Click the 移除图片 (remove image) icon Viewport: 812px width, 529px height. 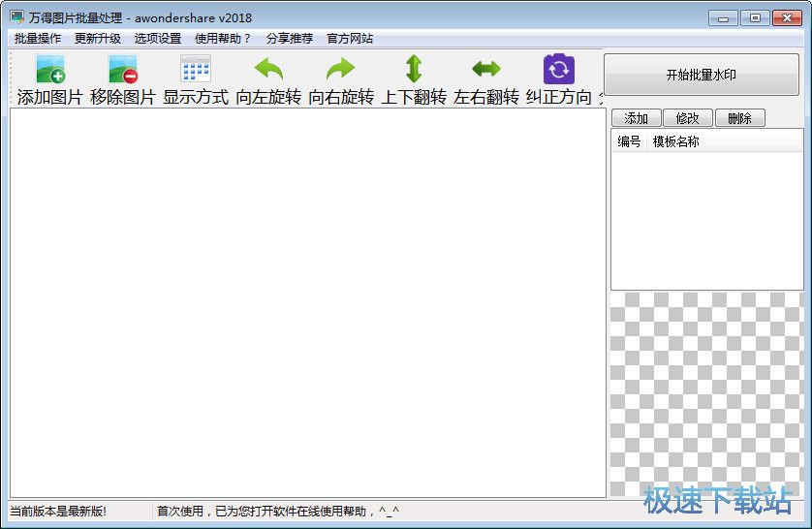click(x=123, y=70)
